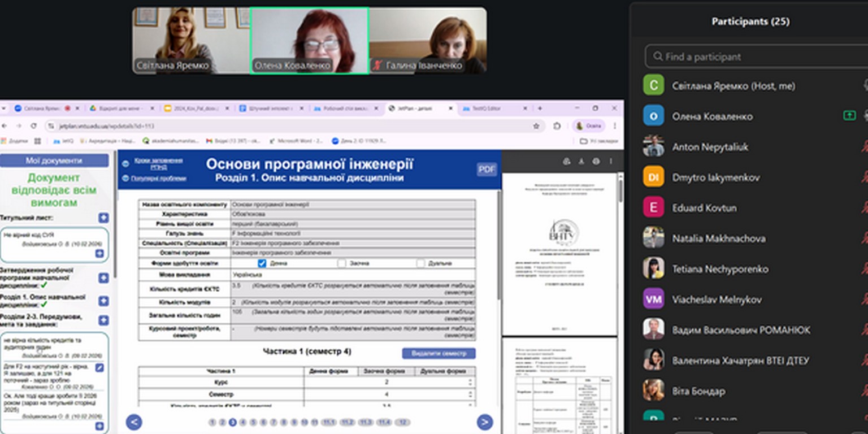Go to next section with right arrow
Screen dimensions: 868x434
point(484,422)
